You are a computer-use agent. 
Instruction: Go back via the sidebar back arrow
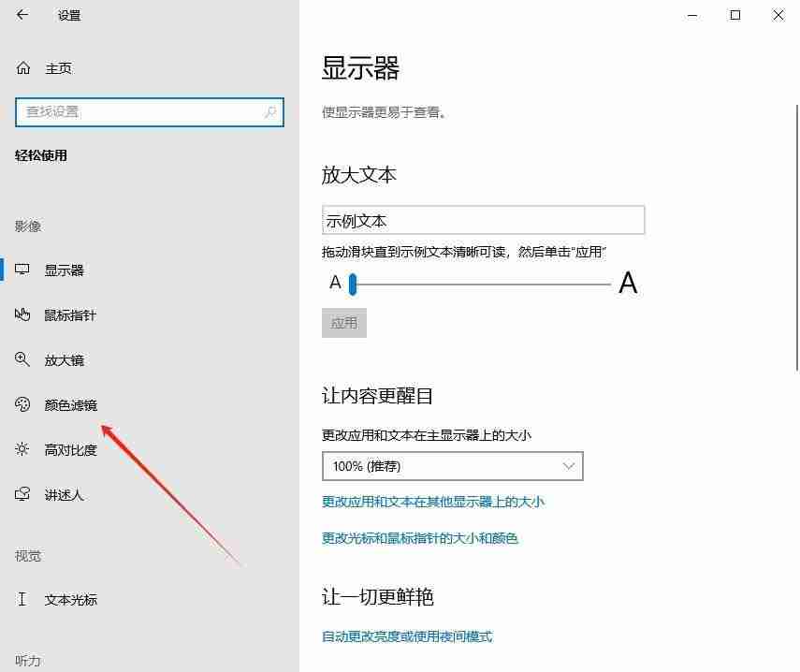click(x=22, y=15)
